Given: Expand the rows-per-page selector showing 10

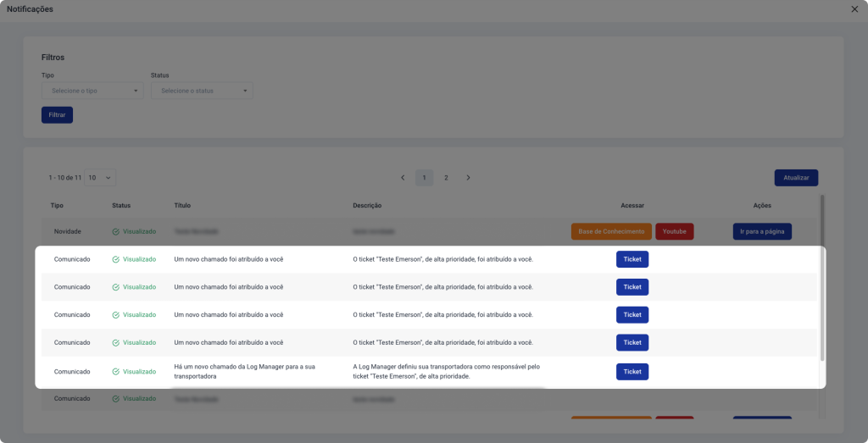Looking at the screenshot, I should point(100,178).
